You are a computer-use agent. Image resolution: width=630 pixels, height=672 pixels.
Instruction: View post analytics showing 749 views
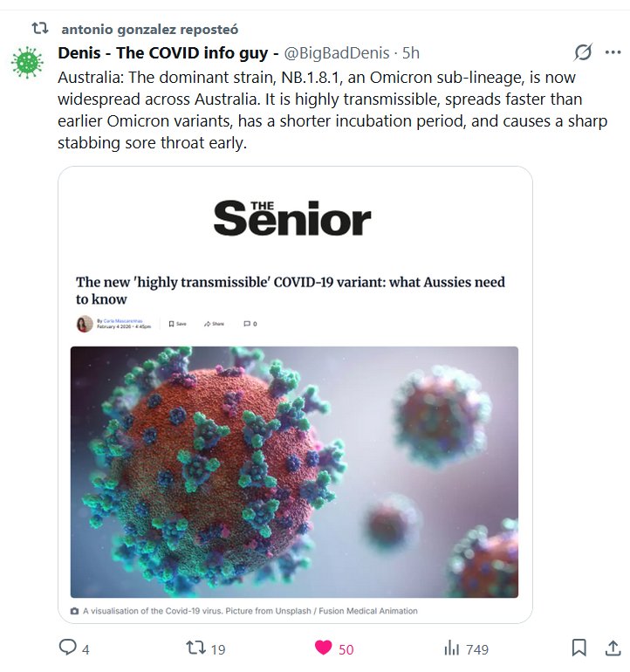click(452, 648)
